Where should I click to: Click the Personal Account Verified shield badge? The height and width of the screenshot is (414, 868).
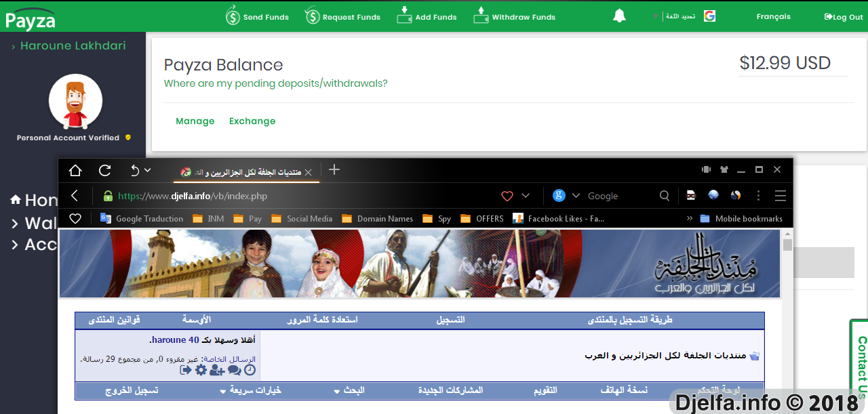tap(127, 138)
